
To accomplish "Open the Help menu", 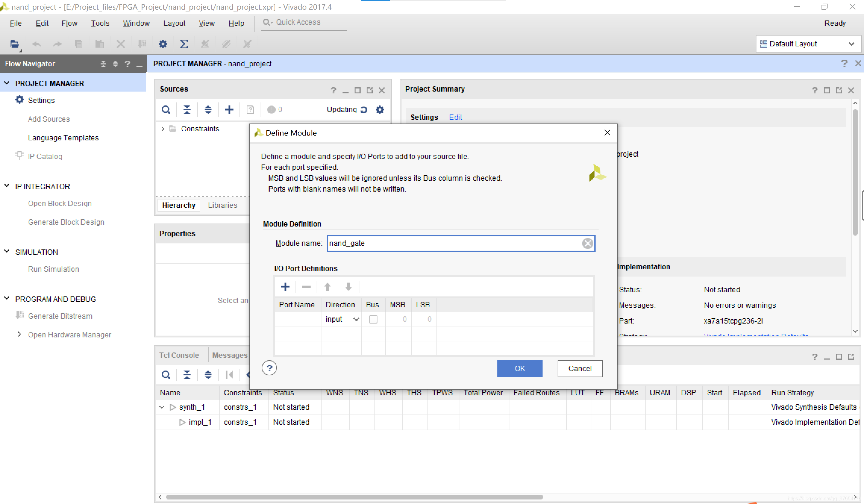I will (x=236, y=23).
